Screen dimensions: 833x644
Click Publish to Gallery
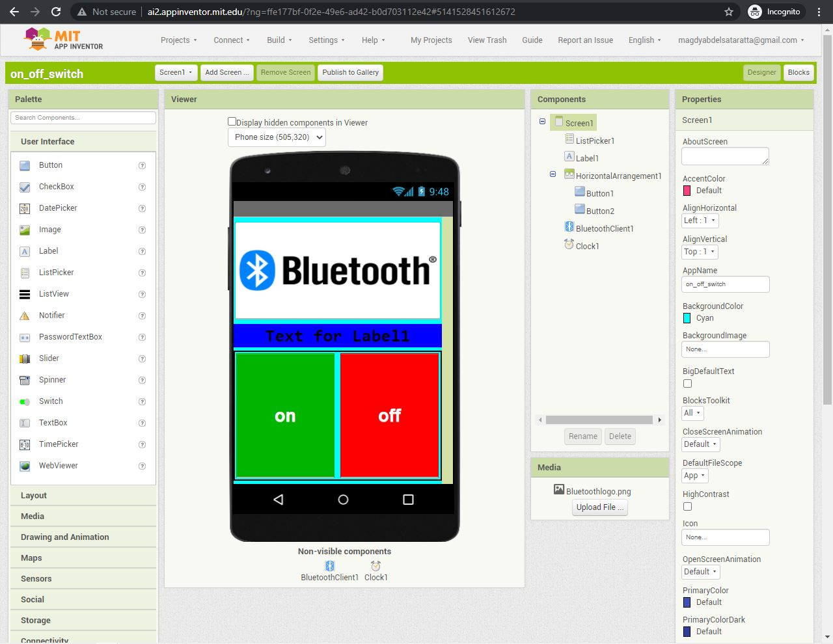351,72
